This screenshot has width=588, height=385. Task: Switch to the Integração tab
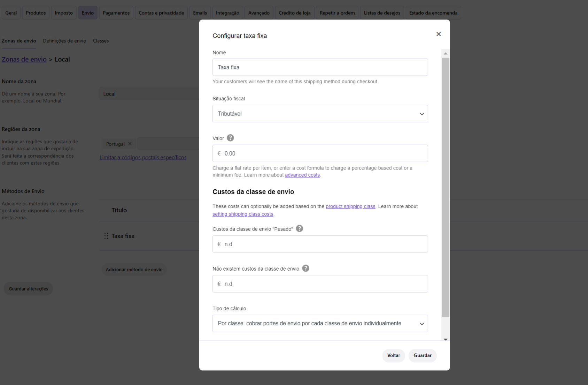[227, 13]
